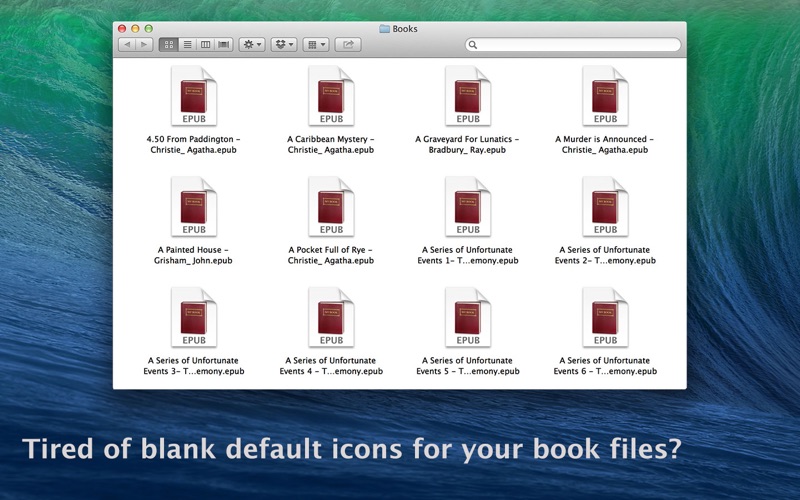The height and width of the screenshot is (500, 800).
Task: Select Unfortunate Events 2 EPUB icon
Action: coord(605,207)
